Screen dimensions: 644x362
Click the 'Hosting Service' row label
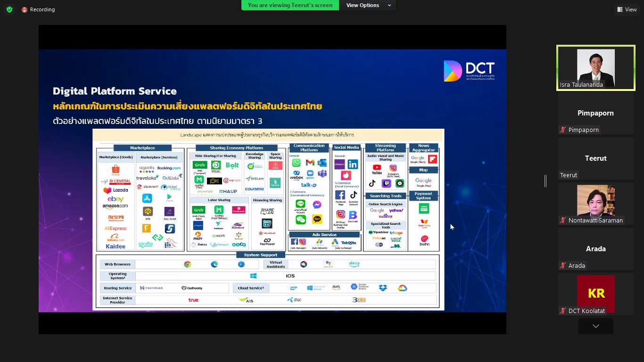(x=117, y=288)
